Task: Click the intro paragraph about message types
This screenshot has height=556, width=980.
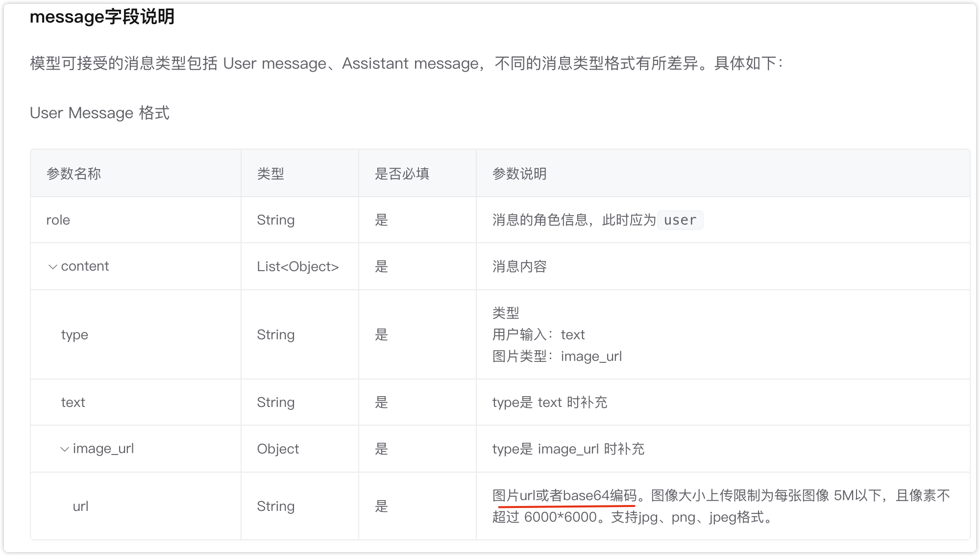Action: (407, 64)
